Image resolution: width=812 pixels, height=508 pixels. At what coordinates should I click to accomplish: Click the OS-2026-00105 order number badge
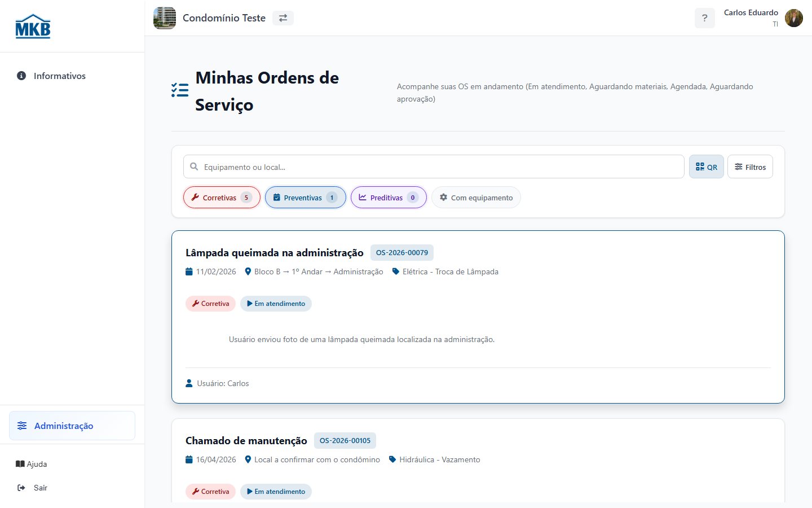345,440
